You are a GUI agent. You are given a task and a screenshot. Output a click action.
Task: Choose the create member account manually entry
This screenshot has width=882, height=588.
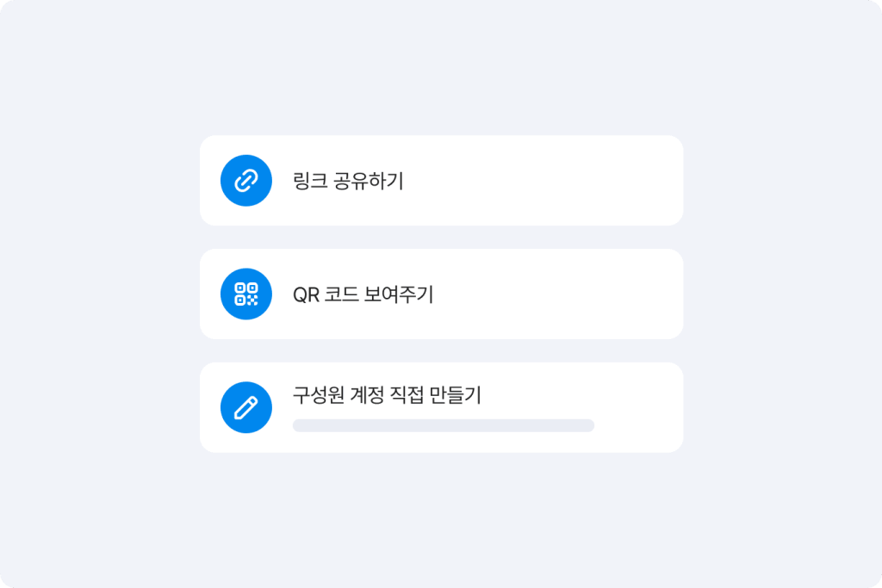pyautogui.click(x=441, y=407)
